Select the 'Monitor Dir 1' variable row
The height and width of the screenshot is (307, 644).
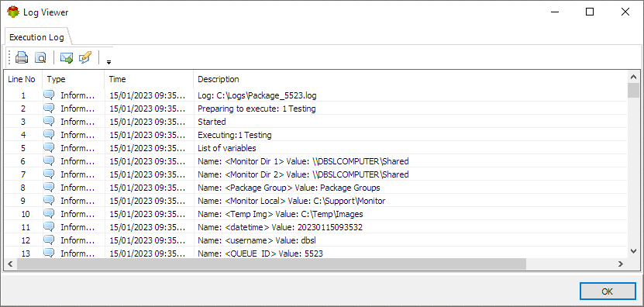click(x=316, y=161)
